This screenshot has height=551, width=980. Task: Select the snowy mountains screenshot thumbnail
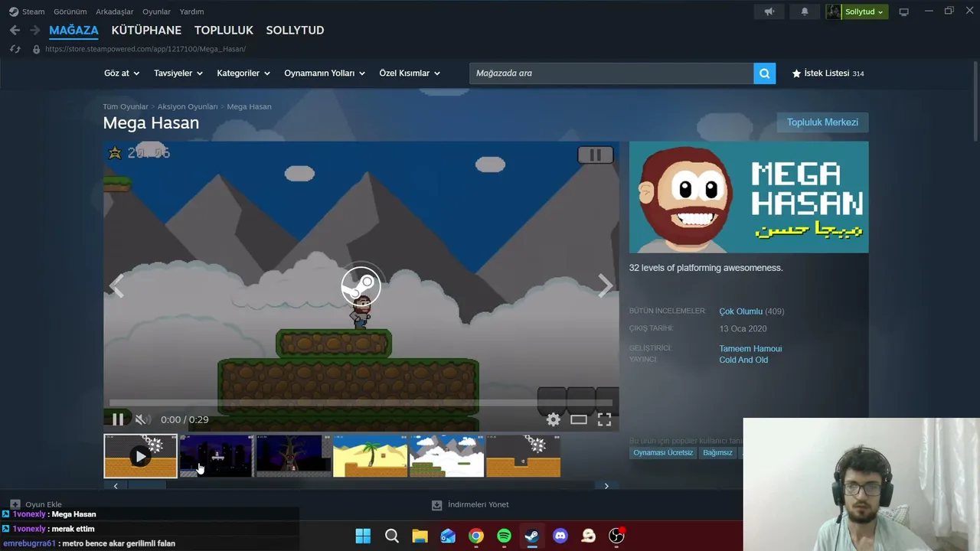(447, 456)
